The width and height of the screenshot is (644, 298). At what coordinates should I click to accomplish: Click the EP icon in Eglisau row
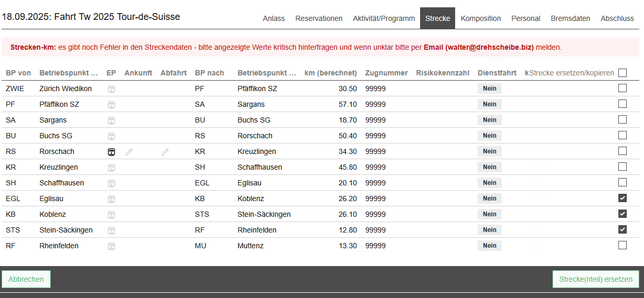[x=111, y=199]
